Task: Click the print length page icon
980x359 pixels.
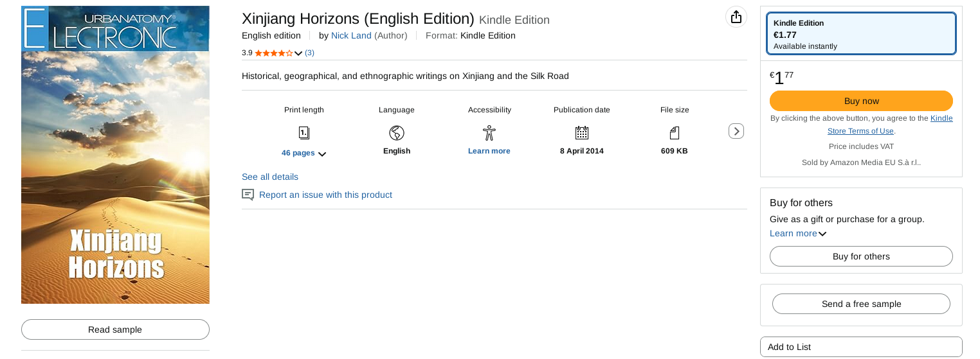Action: pos(304,133)
